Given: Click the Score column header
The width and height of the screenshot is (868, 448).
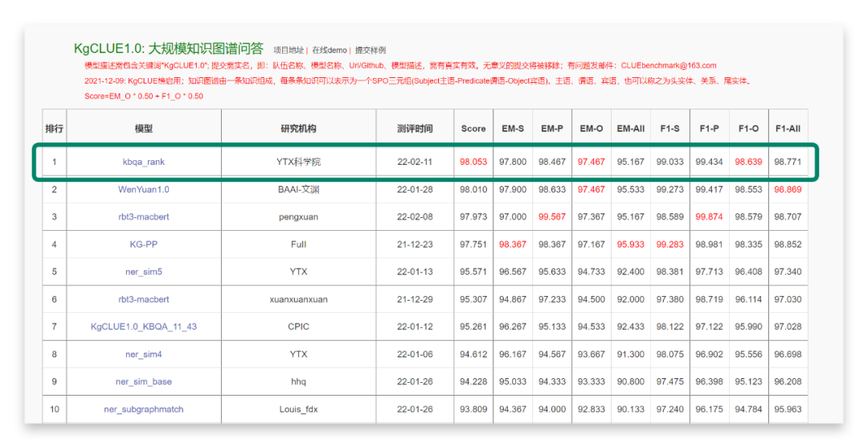Looking at the screenshot, I should 473,129.
